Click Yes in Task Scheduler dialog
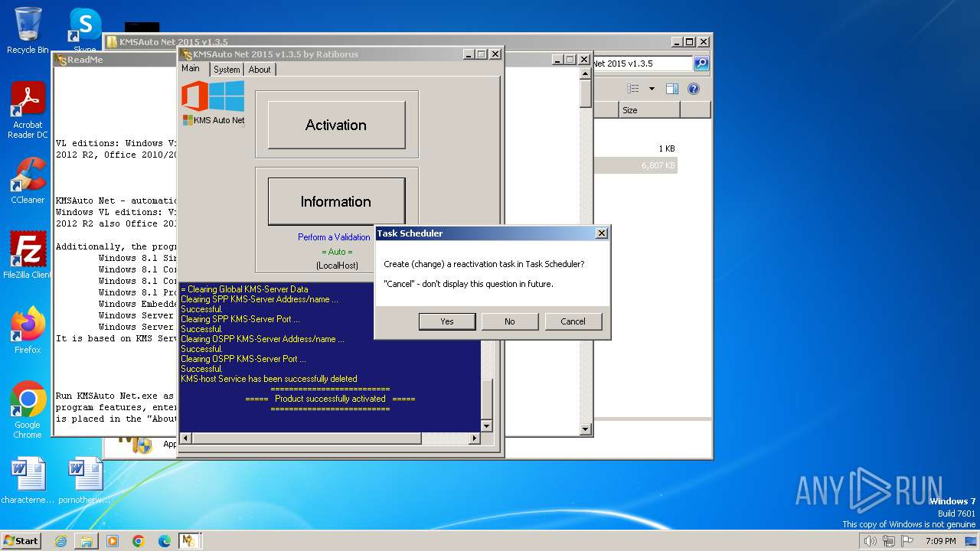Viewport: 980px width, 551px height. (447, 321)
